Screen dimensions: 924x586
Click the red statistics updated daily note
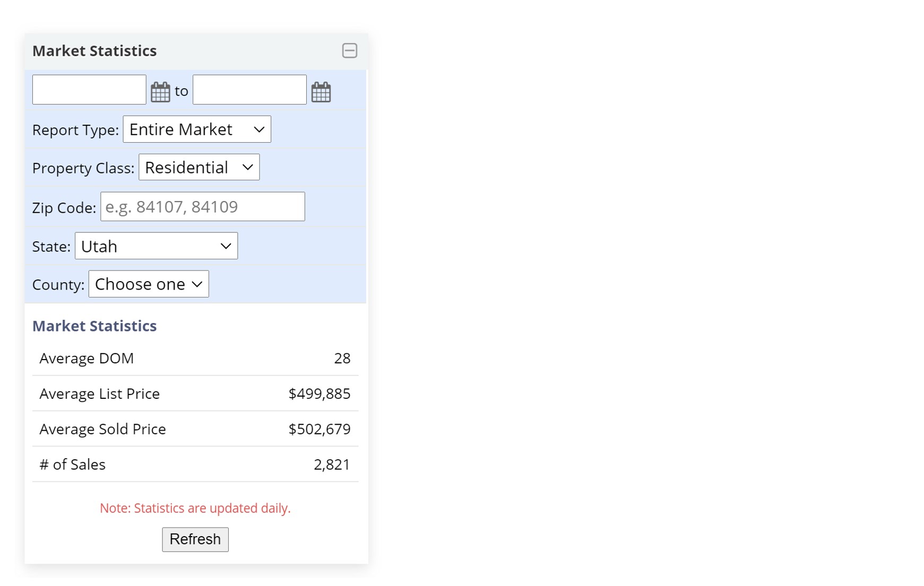pos(195,508)
